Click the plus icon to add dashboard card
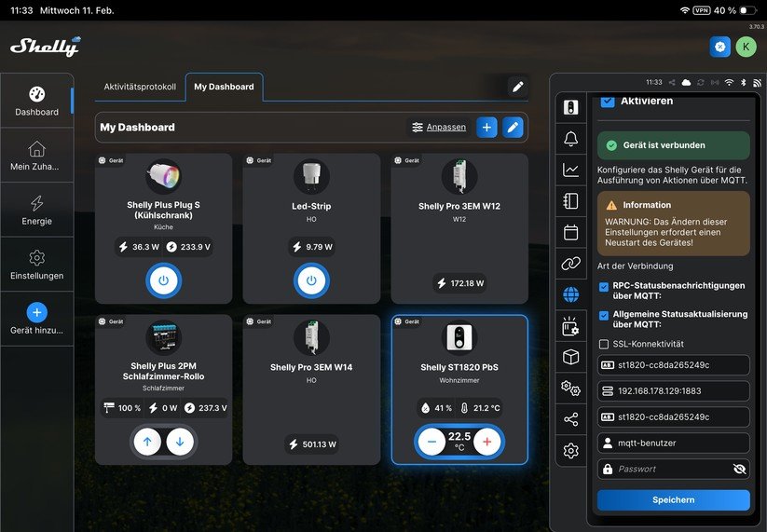Screen dimensions: 767x532 coord(486,128)
